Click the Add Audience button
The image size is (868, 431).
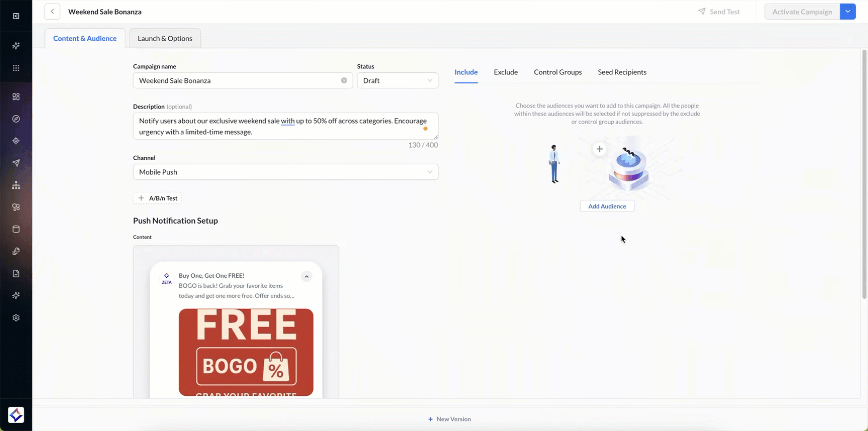[x=607, y=206]
